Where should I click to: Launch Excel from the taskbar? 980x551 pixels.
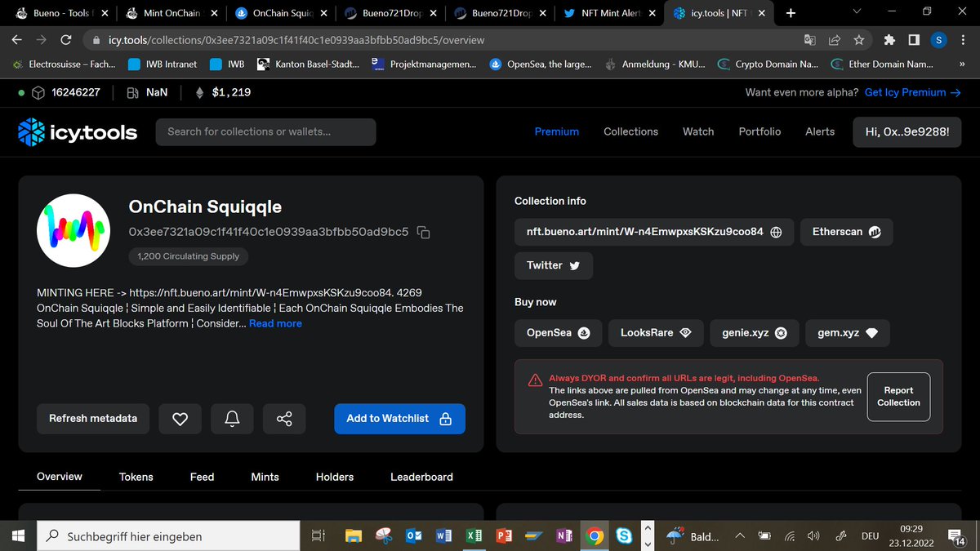(x=474, y=536)
